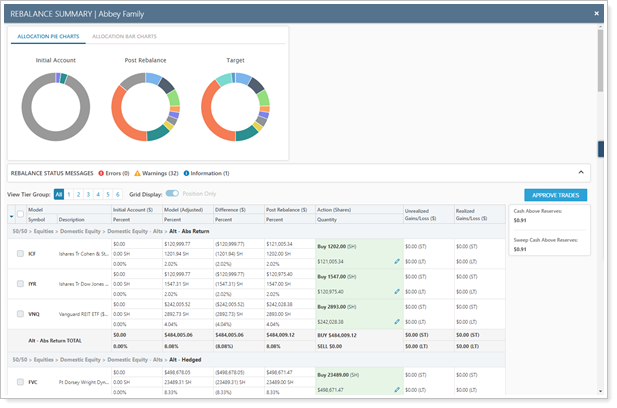Screen dimensions: 617x408
Task: Click the vertical scrollbar thumb
Action: pyautogui.click(x=602, y=149)
